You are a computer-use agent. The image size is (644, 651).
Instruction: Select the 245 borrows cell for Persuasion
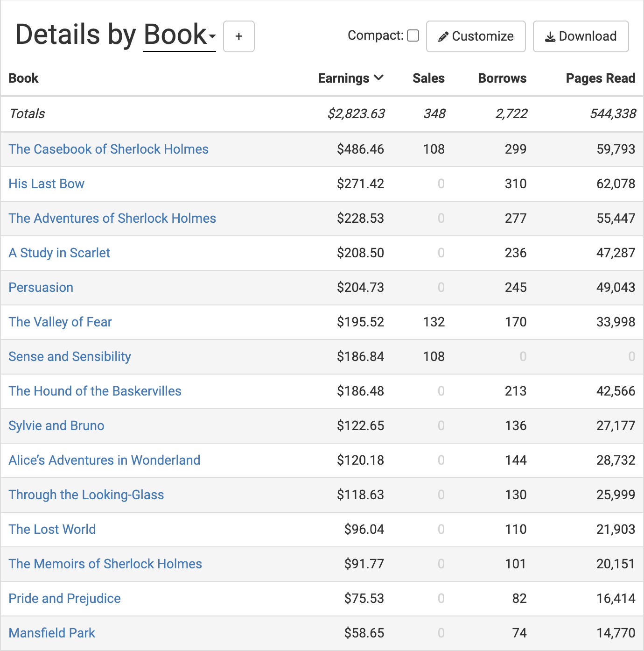coord(516,287)
